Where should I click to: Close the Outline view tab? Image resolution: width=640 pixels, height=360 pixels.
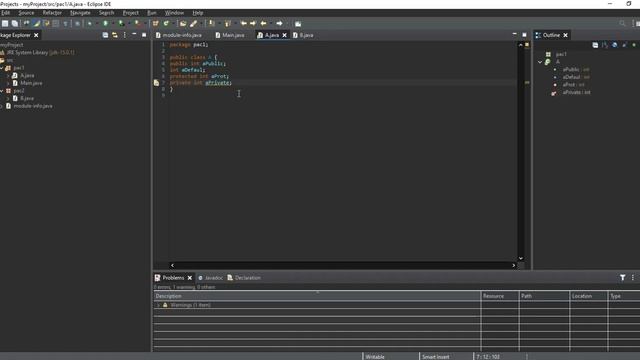point(565,36)
